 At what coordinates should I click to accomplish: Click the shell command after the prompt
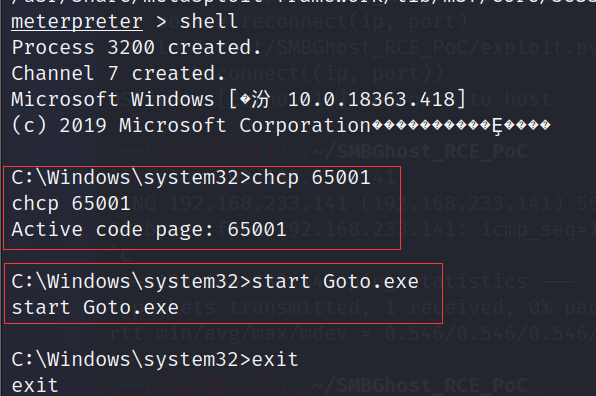[x=209, y=21]
